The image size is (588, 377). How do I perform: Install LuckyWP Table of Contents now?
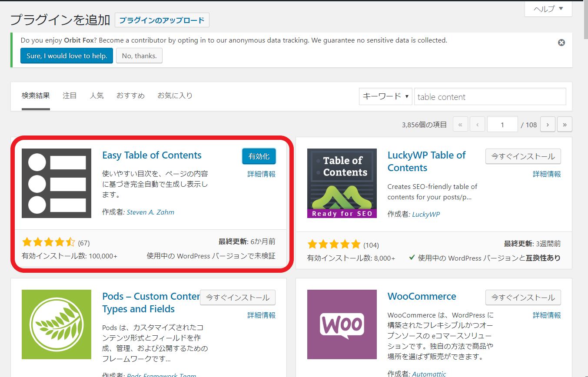(x=523, y=156)
